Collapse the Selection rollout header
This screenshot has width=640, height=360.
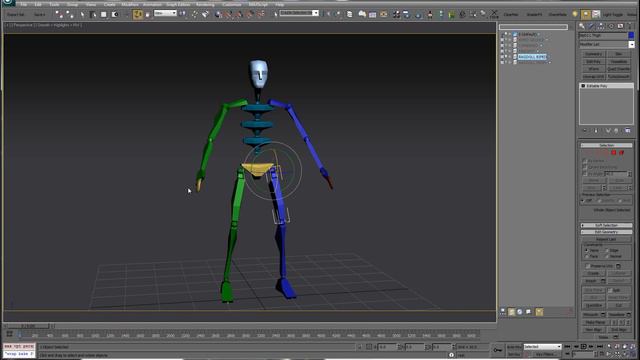tap(607, 145)
